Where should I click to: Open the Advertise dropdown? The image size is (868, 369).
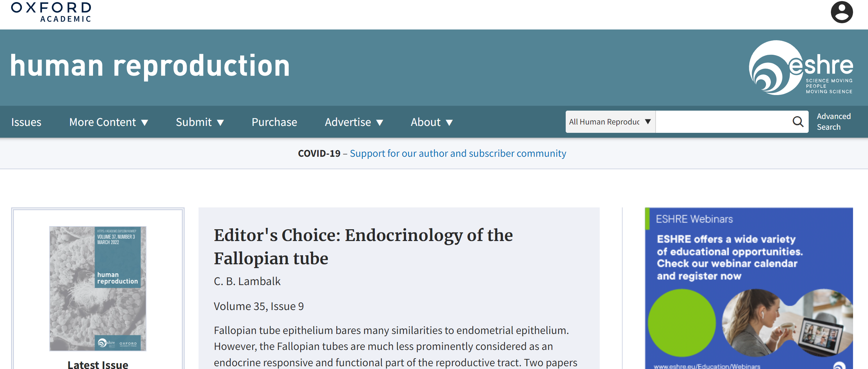(354, 122)
